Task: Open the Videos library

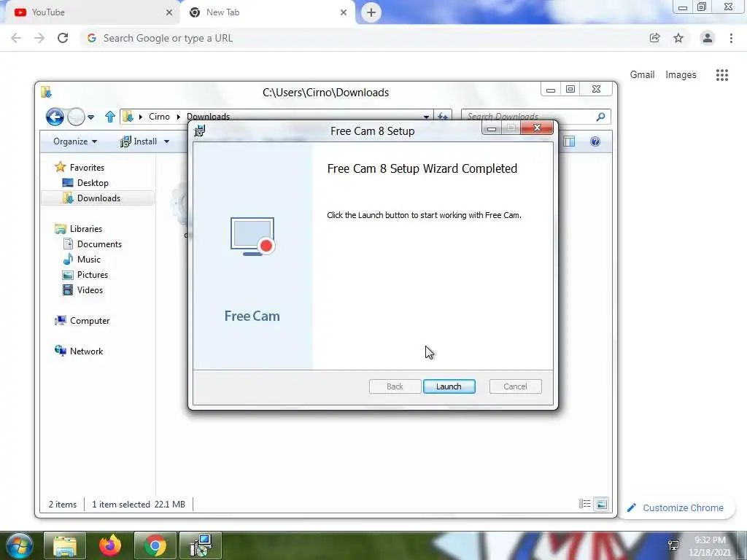Action: click(x=90, y=290)
